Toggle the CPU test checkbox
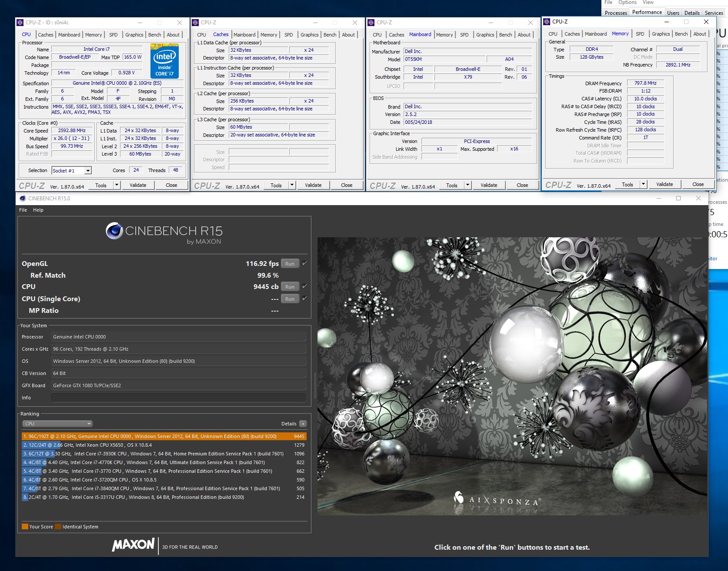The image size is (728, 571). (x=304, y=286)
